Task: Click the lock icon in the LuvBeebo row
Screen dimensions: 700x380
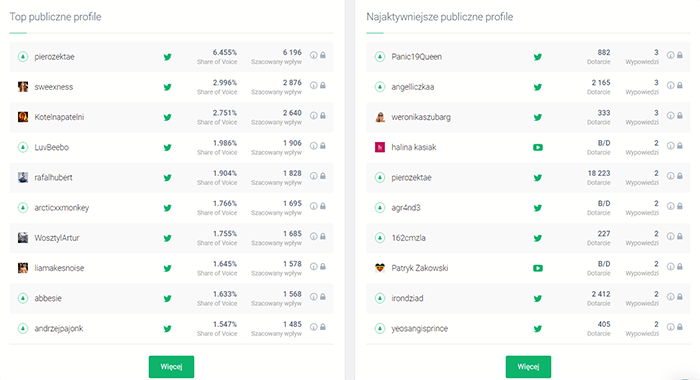Action: click(x=323, y=146)
